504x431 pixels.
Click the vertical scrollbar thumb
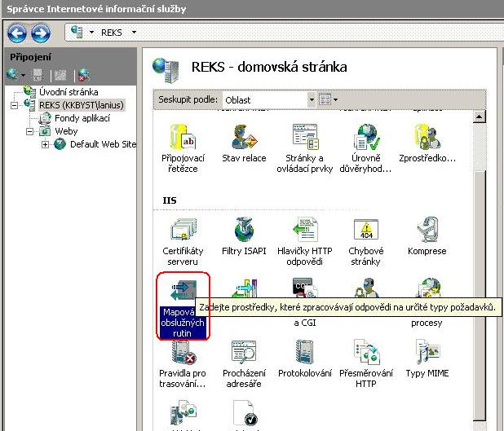(479, 296)
